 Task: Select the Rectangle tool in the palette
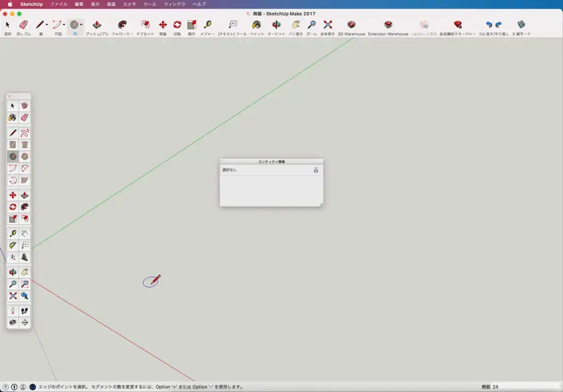[x=13, y=145]
